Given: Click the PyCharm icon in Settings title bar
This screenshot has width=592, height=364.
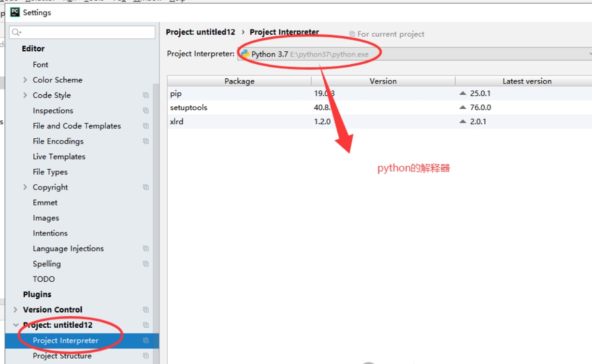Looking at the screenshot, I should tap(15, 13).
